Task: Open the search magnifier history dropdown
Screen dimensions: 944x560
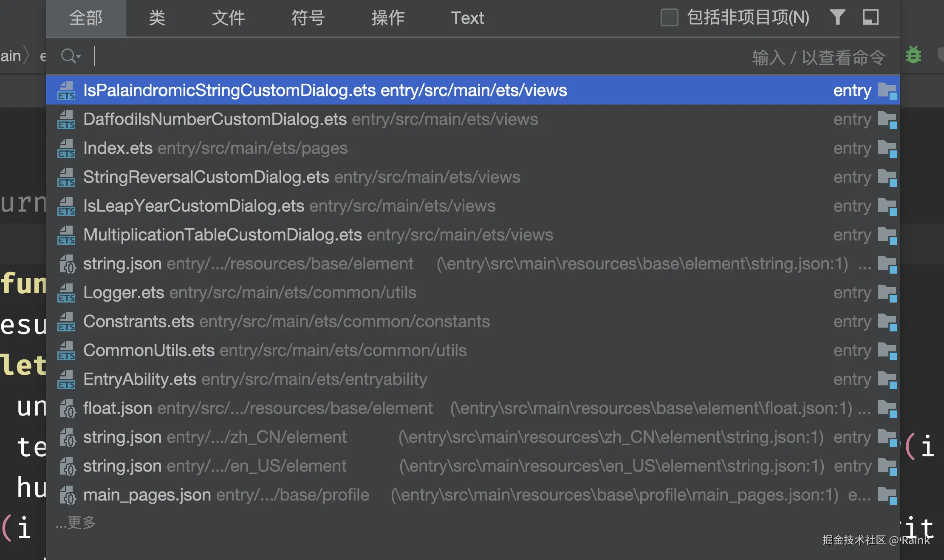Action: (x=71, y=56)
